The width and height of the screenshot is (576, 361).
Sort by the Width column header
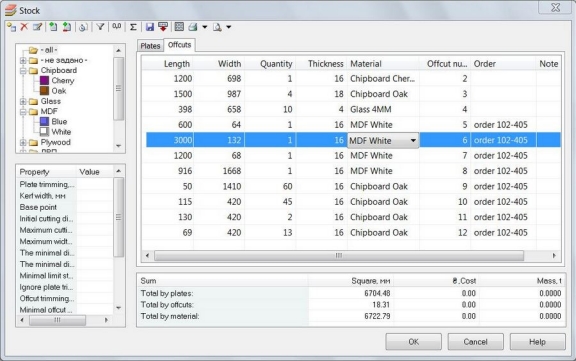(219, 64)
